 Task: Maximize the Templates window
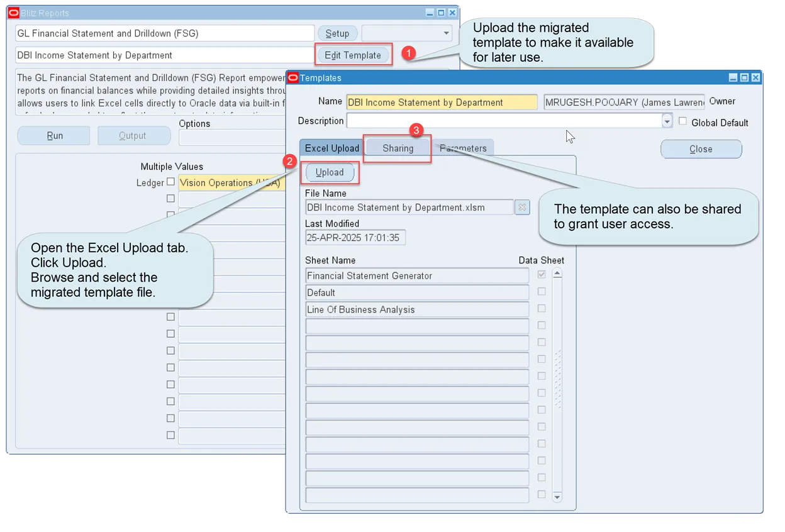pyautogui.click(x=744, y=78)
